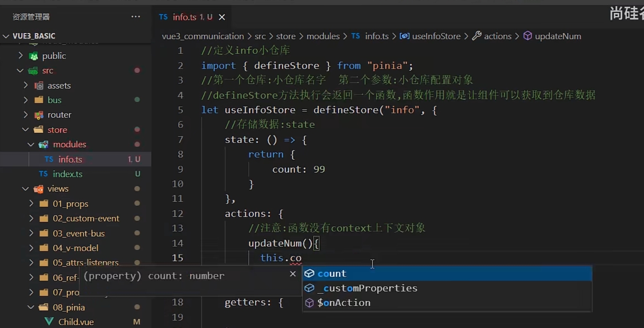Image resolution: width=644 pixels, height=328 pixels.
Task: Close the info.ts editor tab
Action: (222, 17)
